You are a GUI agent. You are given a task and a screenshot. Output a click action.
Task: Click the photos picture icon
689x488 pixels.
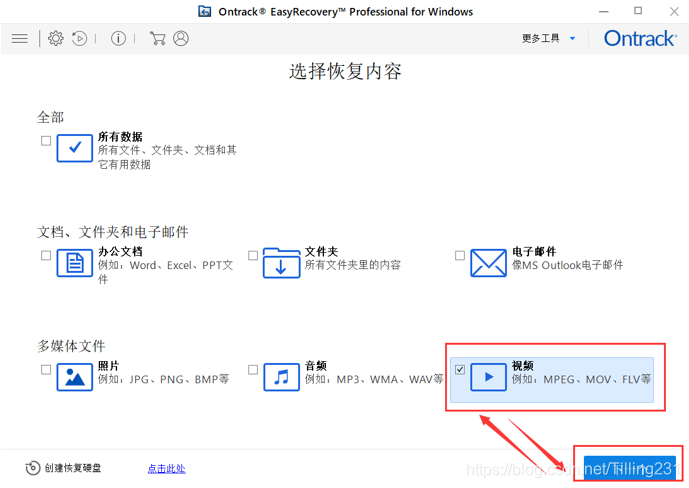pyautogui.click(x=75, y=377)
